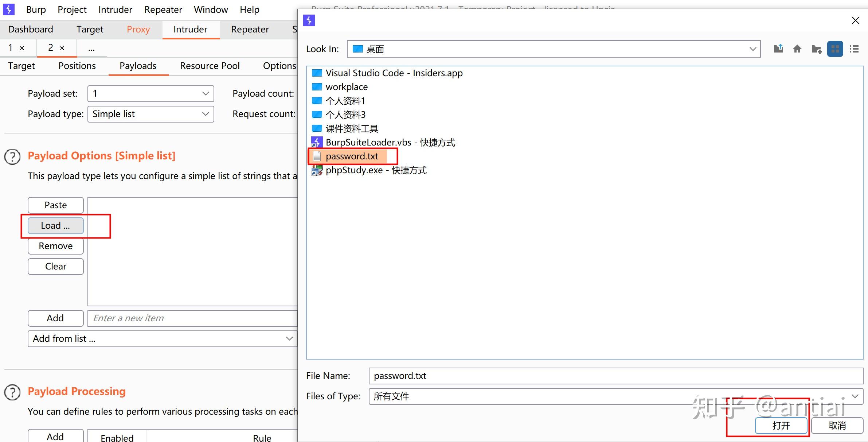The height and width of the screenshot is (442, 868).
Task: Open the Intruder menu
Action: (115, 9)
